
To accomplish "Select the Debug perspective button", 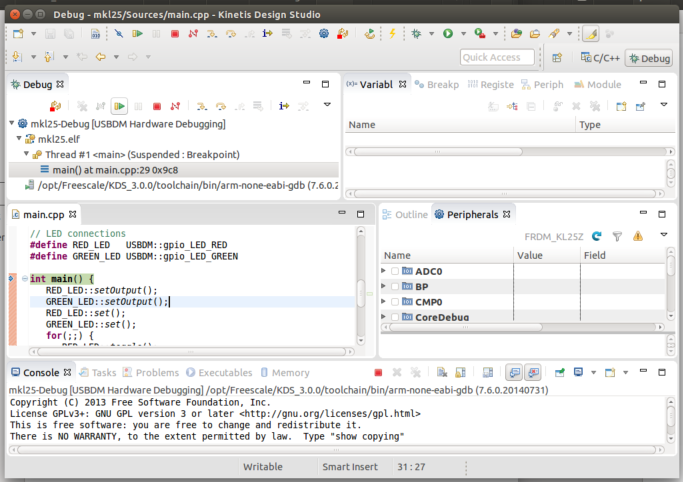I will [x=649, y=58].
